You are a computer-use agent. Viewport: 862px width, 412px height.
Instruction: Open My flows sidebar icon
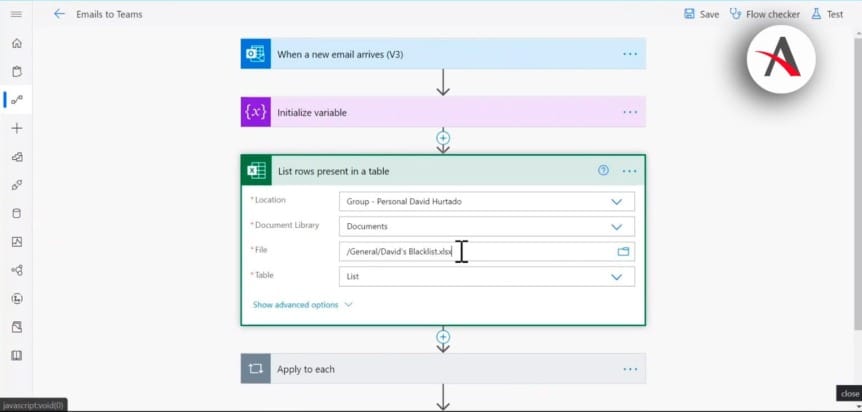point(17,100)
